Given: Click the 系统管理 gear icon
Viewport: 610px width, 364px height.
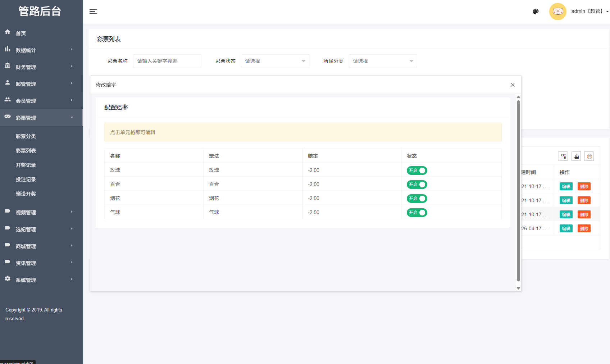Looking at the screenshot, I should click(x=8, y=279).
